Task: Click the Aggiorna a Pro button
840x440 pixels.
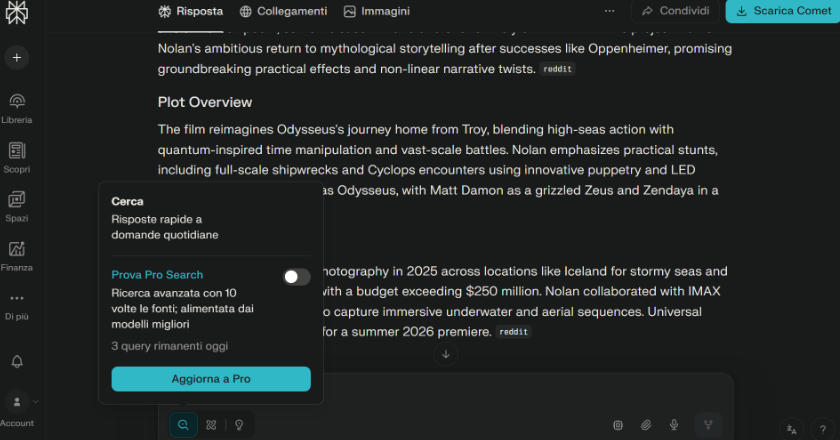Action: pos(211,379)
